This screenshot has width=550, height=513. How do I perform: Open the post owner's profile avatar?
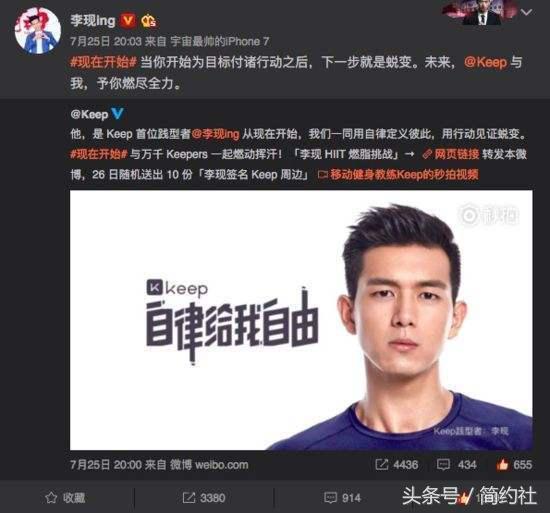click(38, 31)
